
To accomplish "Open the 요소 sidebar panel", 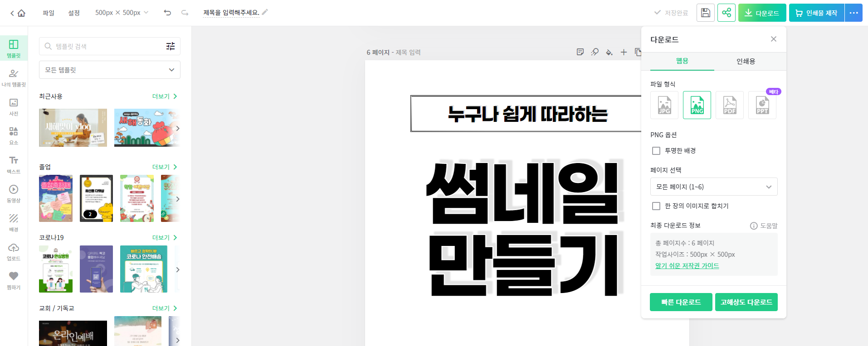I will pos(14,135).
